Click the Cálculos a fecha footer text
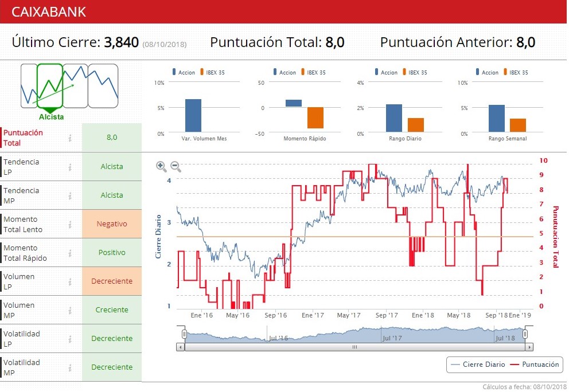The width and height of the screenshot is (569, 392). [524, 387]
